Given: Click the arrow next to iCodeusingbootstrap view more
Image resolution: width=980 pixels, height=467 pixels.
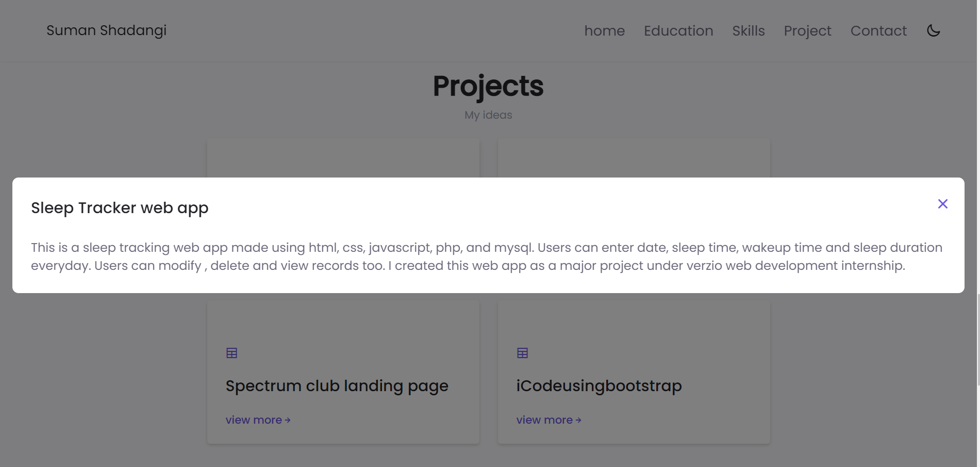Looking at the screenshot, I should click(x=578, y=420).
